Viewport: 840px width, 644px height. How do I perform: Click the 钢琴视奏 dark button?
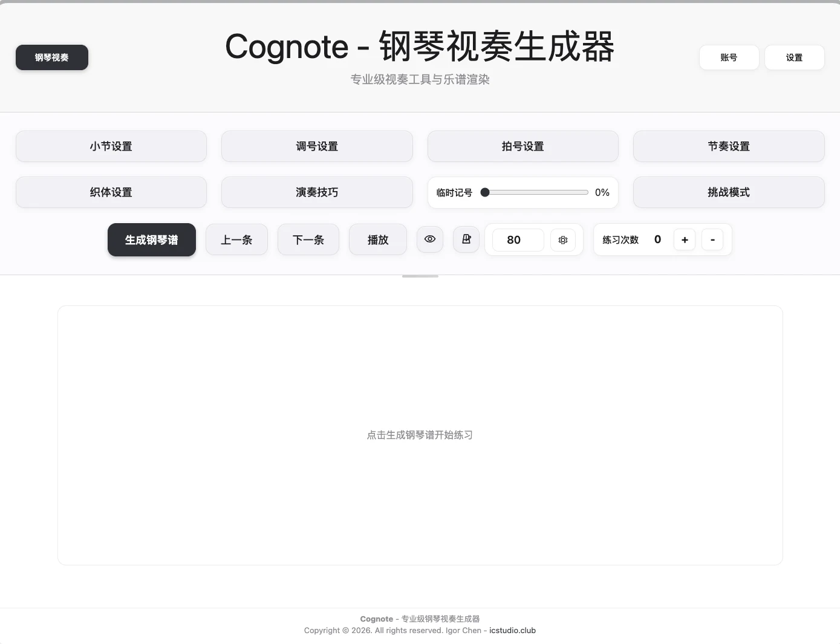click(52, 57)
